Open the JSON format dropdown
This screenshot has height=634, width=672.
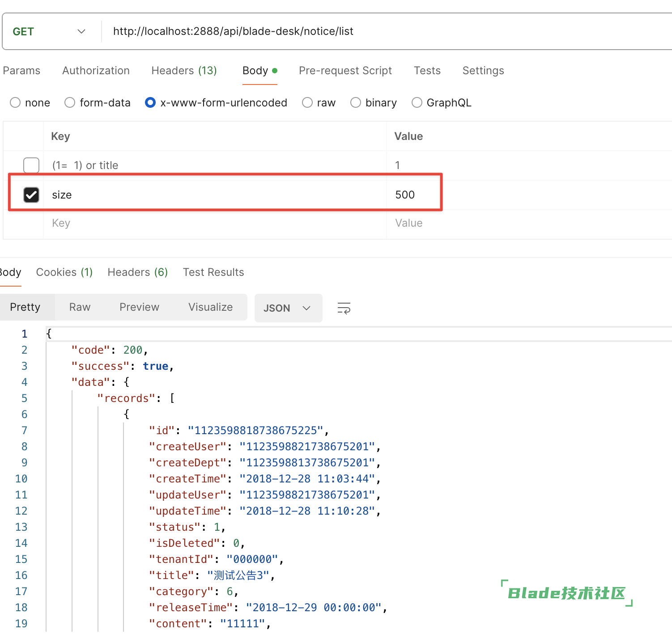pyautogui.click(x=288, y=308)
